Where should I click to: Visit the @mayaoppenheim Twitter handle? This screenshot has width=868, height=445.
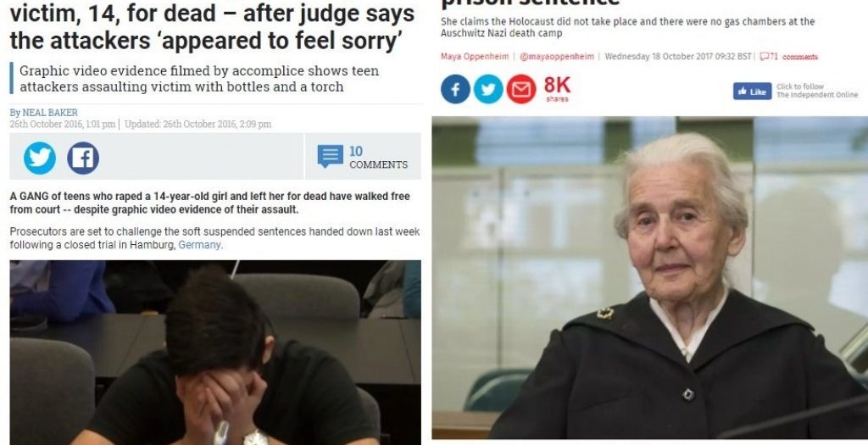point(557,57)
